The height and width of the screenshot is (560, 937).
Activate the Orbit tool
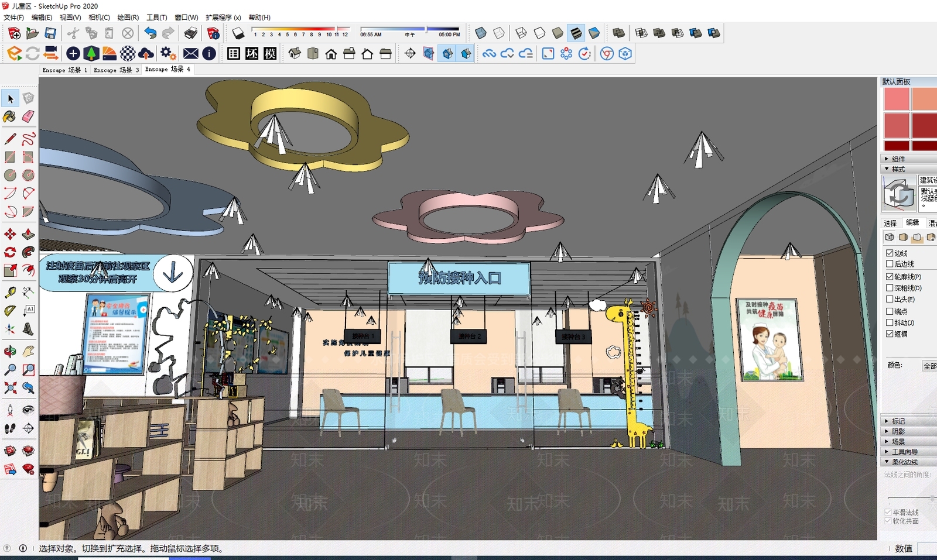[x=10, y=352]
